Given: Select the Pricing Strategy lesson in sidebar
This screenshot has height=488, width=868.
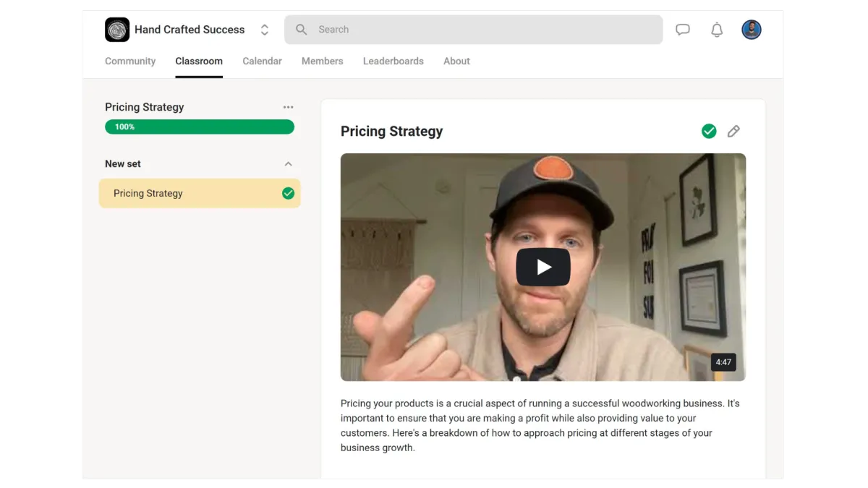Looking at the screenshot, I should [x=200, y=193].
